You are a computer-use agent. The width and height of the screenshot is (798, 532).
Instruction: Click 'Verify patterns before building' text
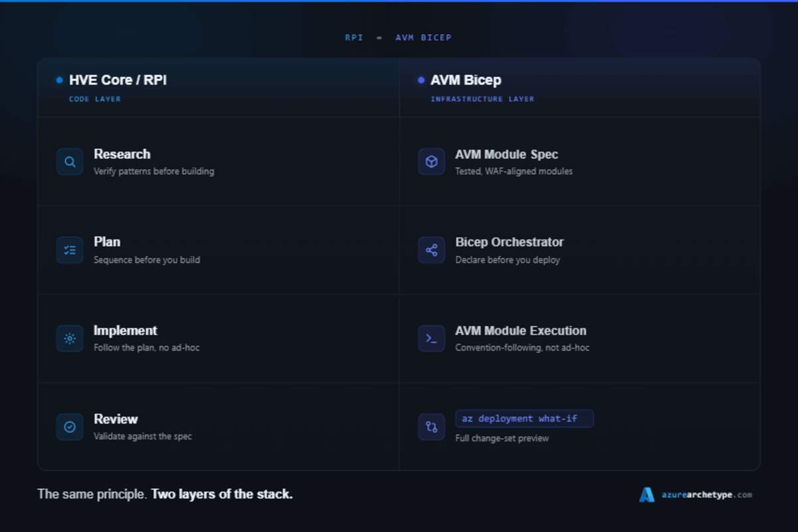pyautogui.click(x=154, y=172)
